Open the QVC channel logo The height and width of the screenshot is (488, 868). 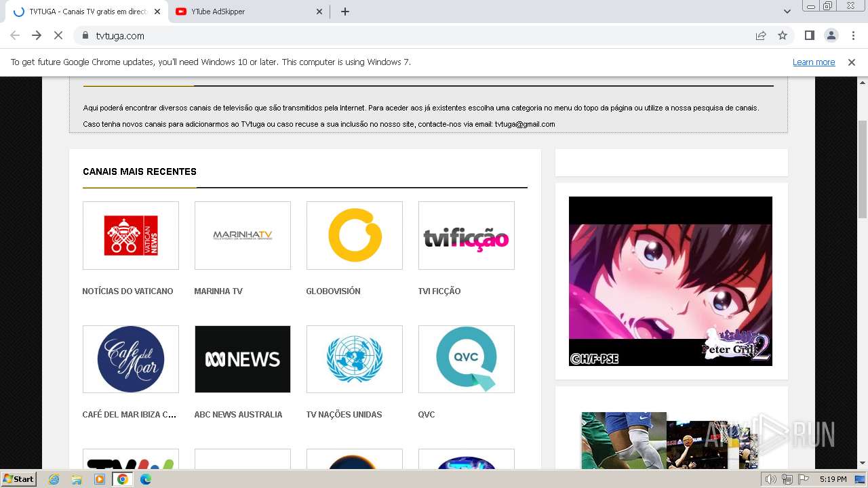coord(467,359)
